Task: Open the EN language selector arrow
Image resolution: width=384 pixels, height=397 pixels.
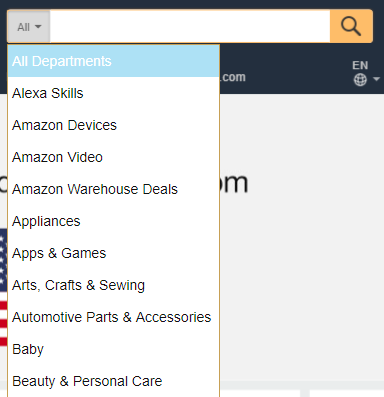Action: click(377, 79)
